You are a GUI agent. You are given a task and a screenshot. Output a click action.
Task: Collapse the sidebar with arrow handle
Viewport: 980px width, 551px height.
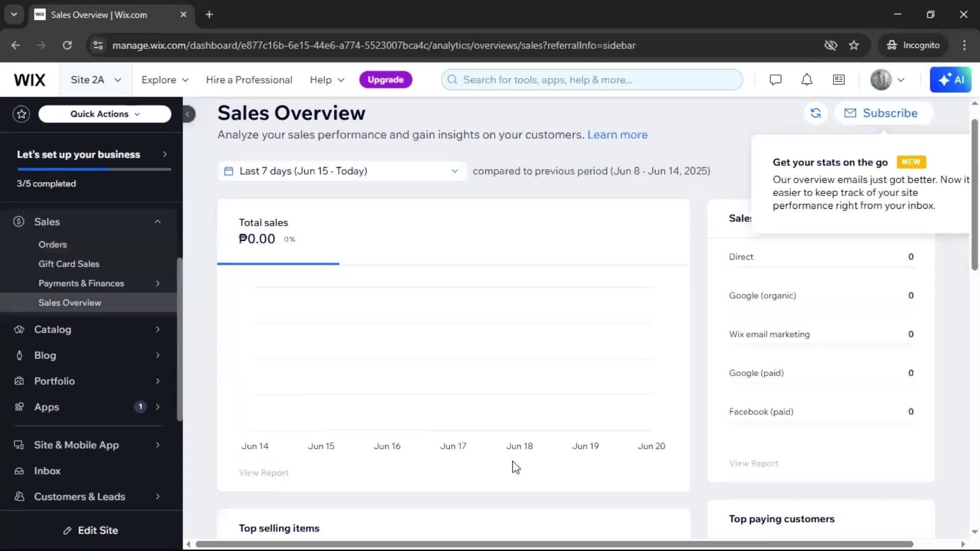point(188,114)
